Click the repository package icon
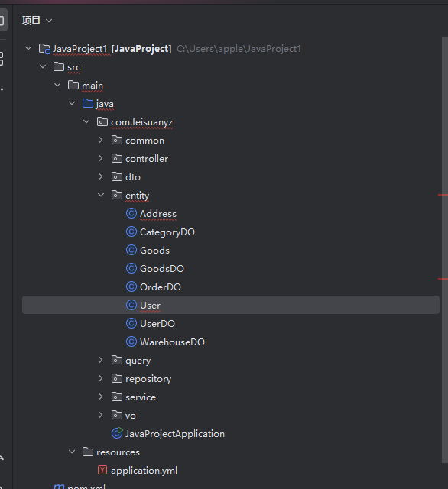 point(117,379)
